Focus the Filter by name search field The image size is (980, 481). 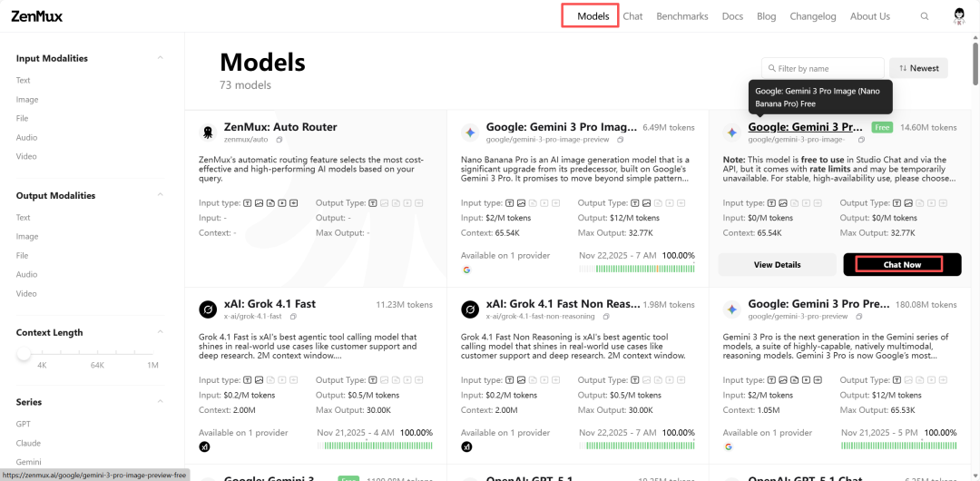pos(828,68)
